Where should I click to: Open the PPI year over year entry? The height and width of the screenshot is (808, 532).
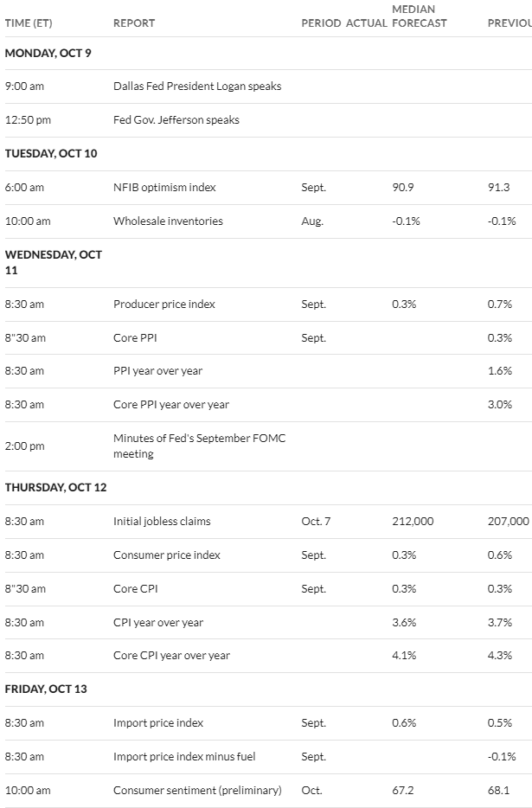[157, 371]
